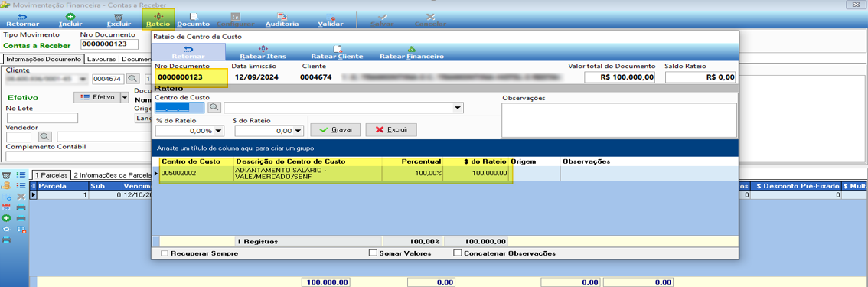
Task: Open the $ do Rateio dropdown arrow
Action: pyautogui.click(x=299, y=131)
